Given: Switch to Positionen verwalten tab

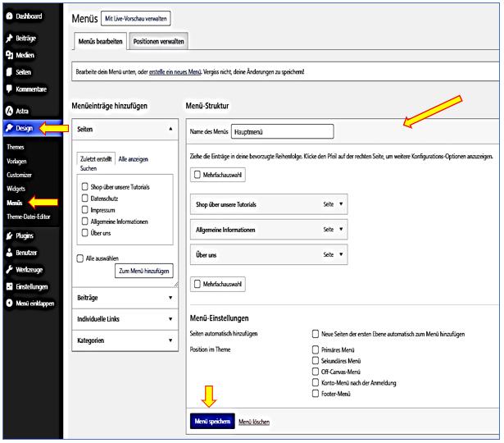Looking at the screenshot, I should (159, 41).
